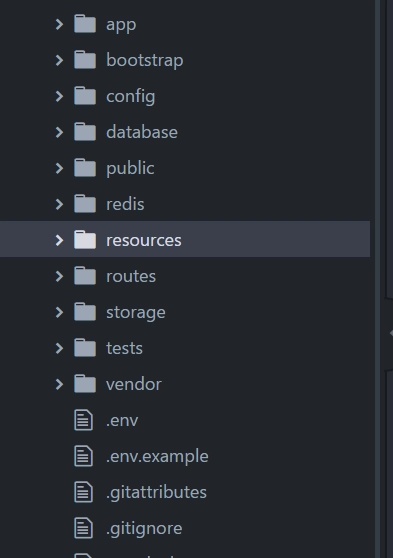This screenshot has width=393, height=558.
Task: Click the app folder icon
Action: [85, 24]
